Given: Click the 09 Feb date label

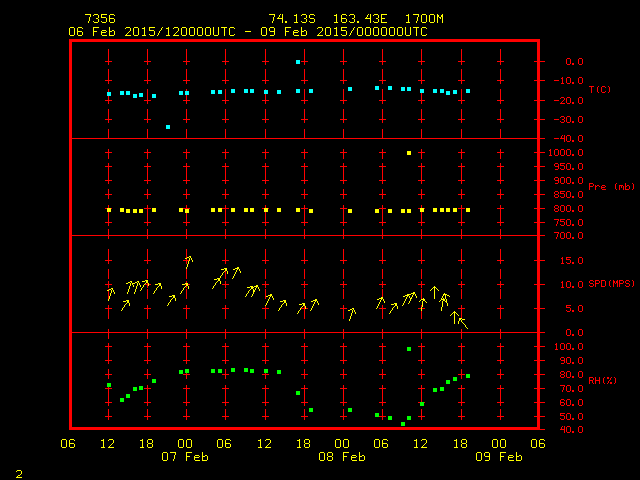Looking at the screenshot, I should 498,457.
